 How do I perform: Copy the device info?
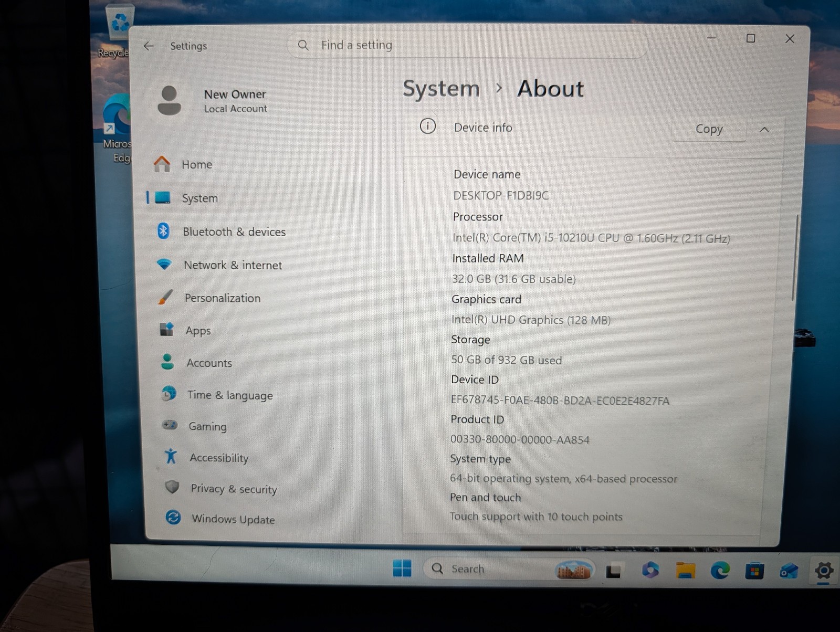click(709, 129)
